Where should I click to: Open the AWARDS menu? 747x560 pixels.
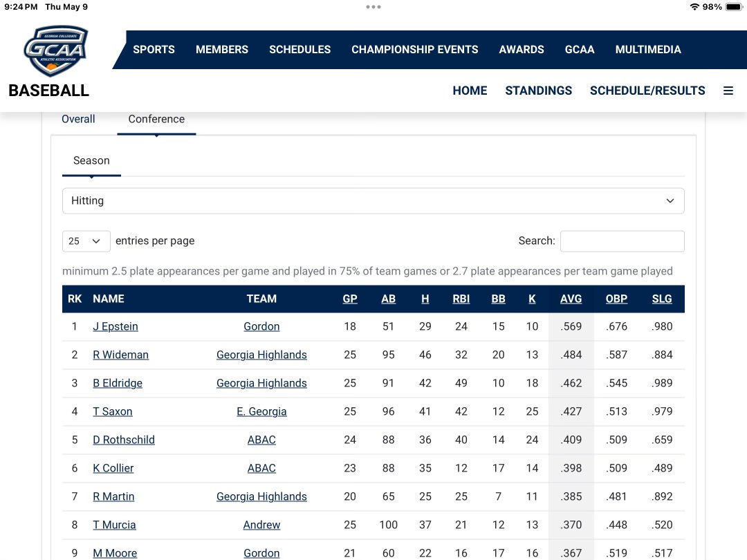click(x=522, y=50)
